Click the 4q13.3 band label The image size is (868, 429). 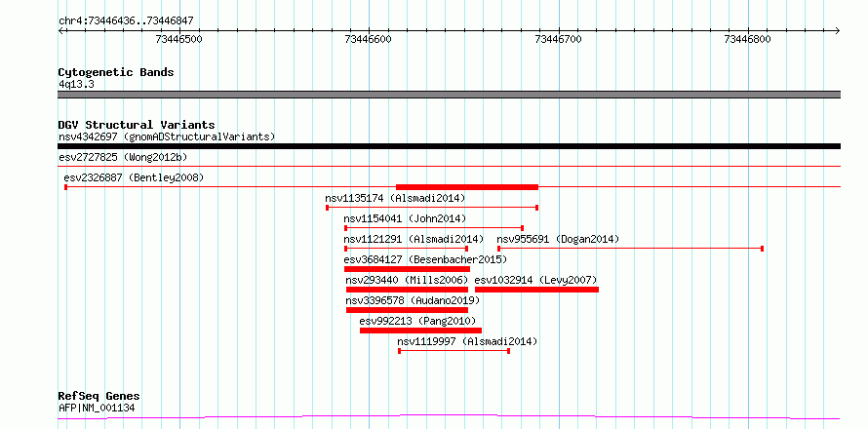(76, 84)
